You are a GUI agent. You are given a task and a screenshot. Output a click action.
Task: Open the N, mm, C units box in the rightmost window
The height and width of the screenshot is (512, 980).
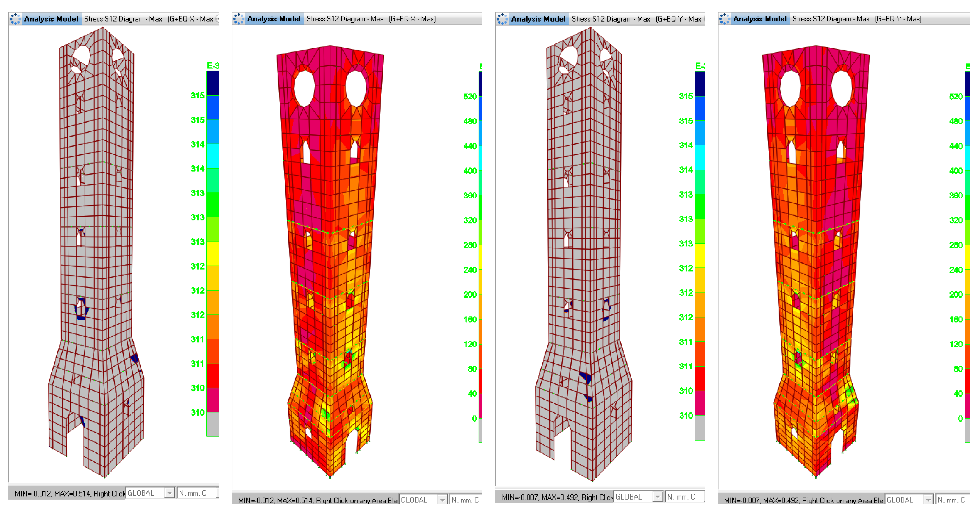coord(953,500)
